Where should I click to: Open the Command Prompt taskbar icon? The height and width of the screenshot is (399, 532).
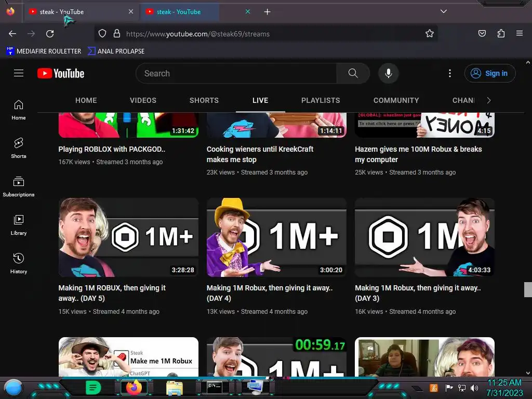215,387
